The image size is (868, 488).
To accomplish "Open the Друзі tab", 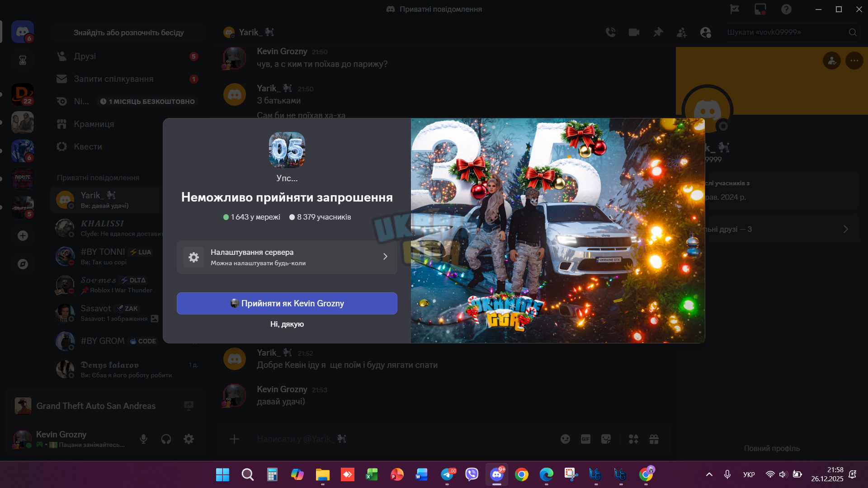I will point(127,56).
